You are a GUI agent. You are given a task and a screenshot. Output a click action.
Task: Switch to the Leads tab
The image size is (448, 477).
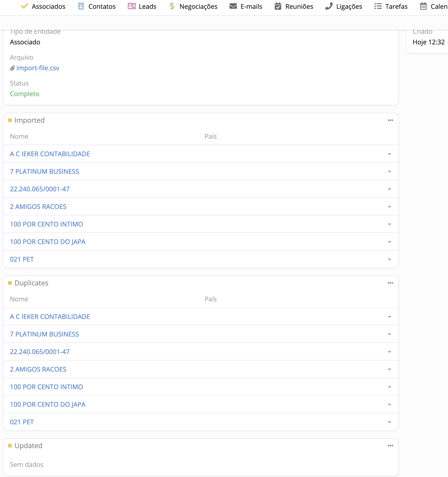coord(147,6)
